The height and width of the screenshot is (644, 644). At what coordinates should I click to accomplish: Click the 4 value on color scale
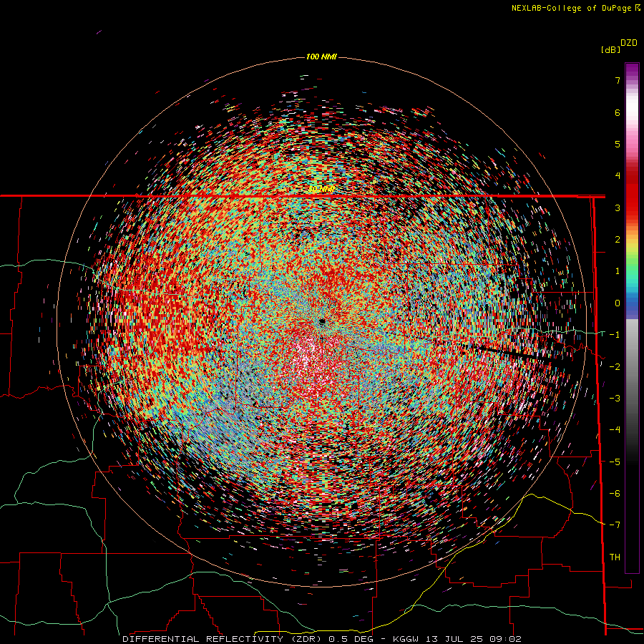click(x=618, y=176)
